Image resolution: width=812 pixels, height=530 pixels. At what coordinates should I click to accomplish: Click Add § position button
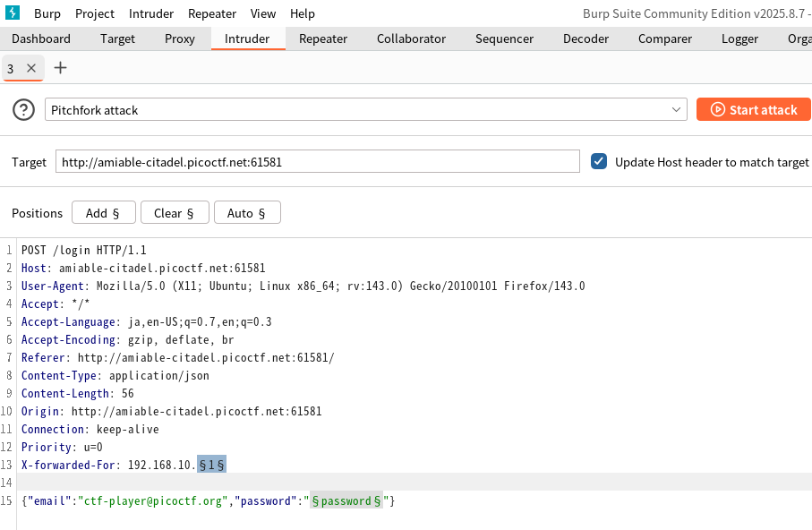[103, 213]
